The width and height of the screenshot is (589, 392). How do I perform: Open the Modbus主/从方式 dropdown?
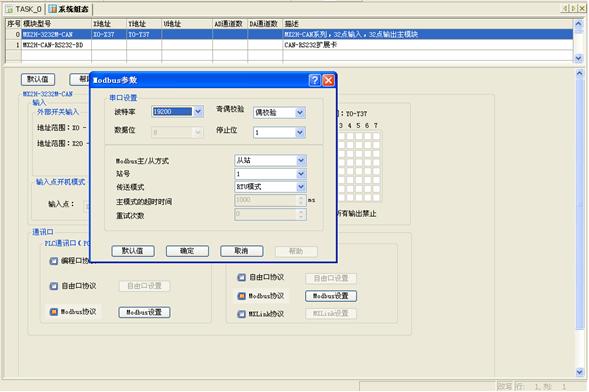coord(301,160)
